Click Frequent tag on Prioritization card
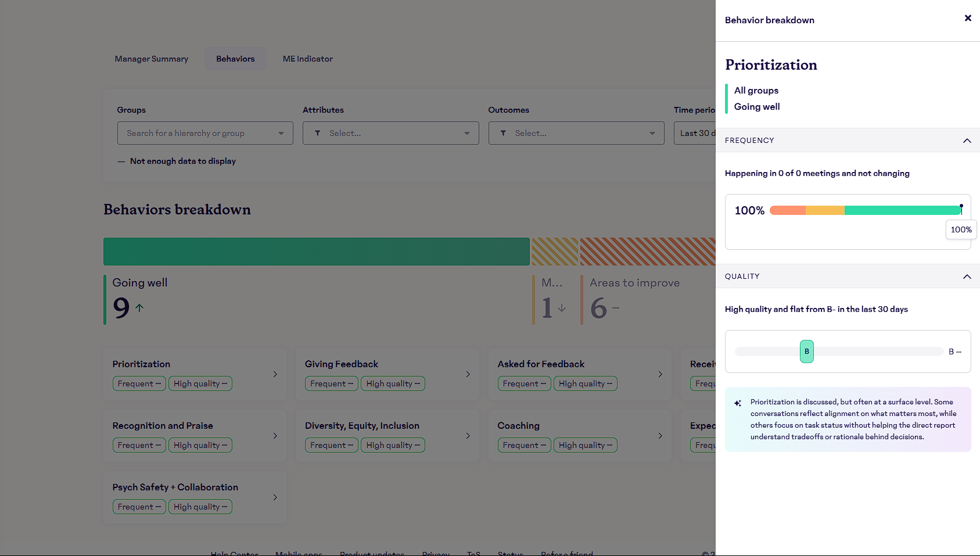This screenshot has height=556, width=980. [x=139, y=383]
